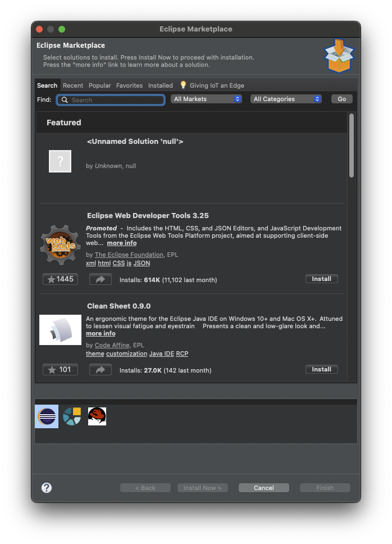Click the Go button
Image resolution: width=392 pixels, height=544 pixels.
coord(342,99)
